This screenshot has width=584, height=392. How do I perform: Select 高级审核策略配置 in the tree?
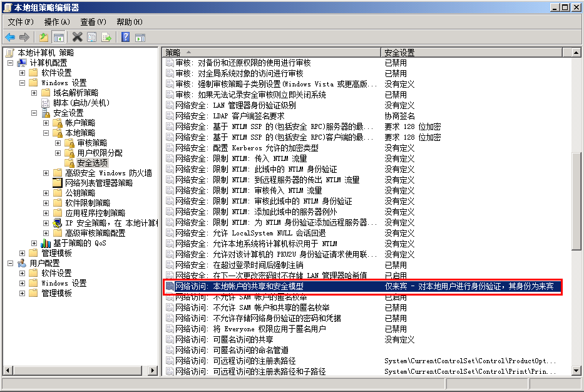(95, 234)
